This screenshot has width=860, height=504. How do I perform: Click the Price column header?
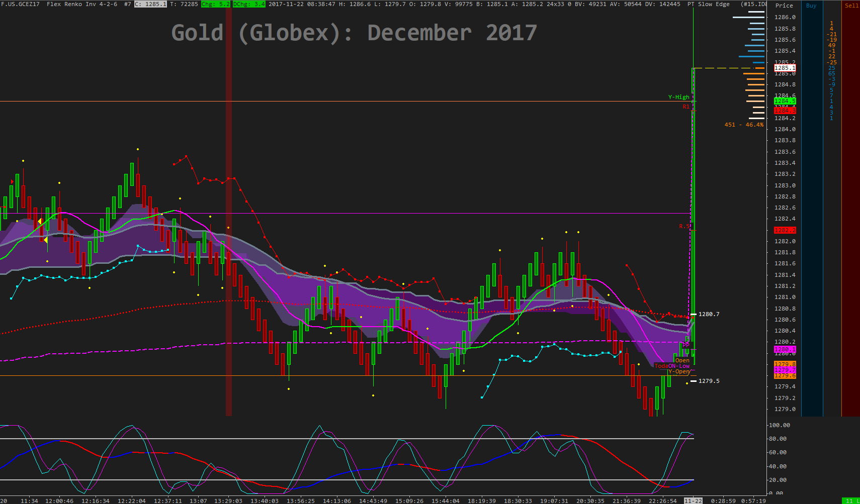click(x=784, y=6)
